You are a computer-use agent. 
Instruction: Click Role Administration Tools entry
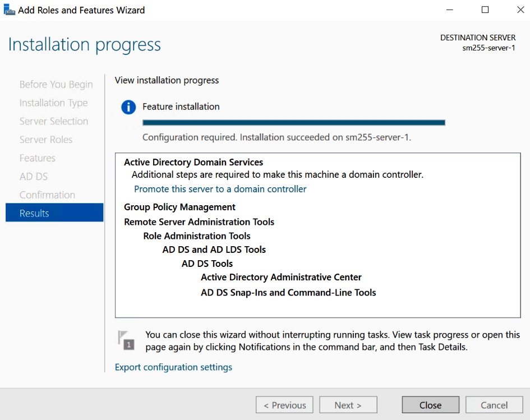point(197,236)
